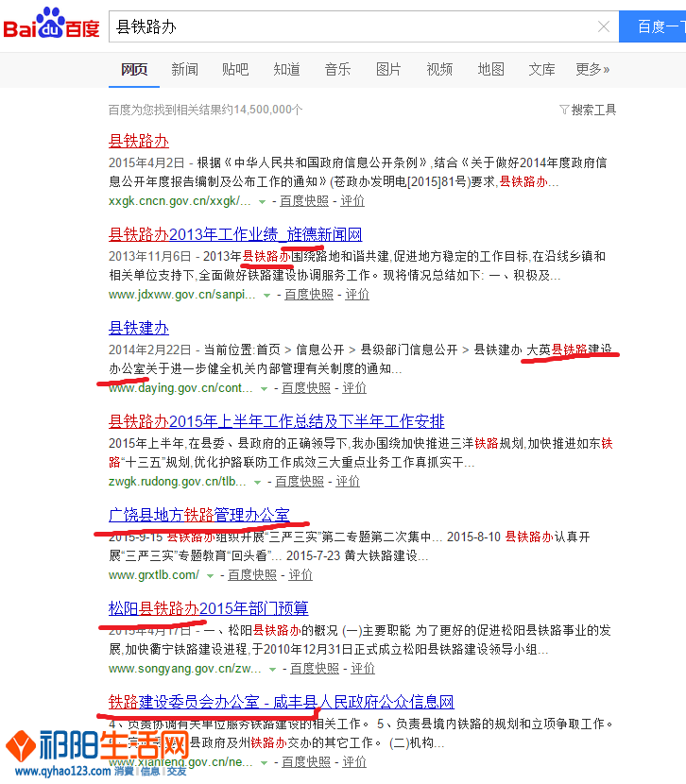Click the zwgk.rudong.gov.cn/tlb... green URL
This screenshot has height=784, width=686.
coord(177,482)
